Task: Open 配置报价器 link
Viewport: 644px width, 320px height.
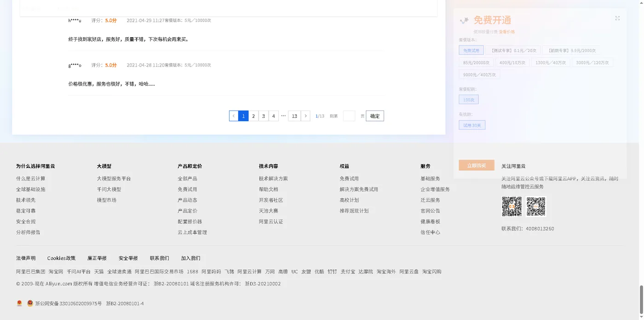Action: click(190, 221)
